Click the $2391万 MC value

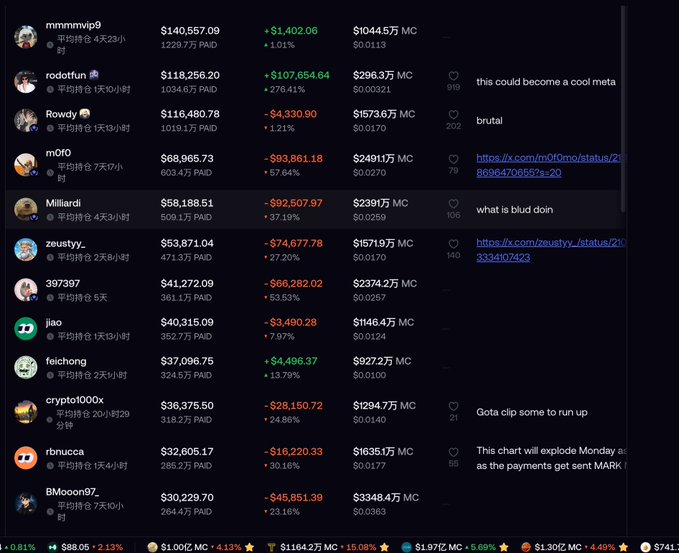point(380,203)
